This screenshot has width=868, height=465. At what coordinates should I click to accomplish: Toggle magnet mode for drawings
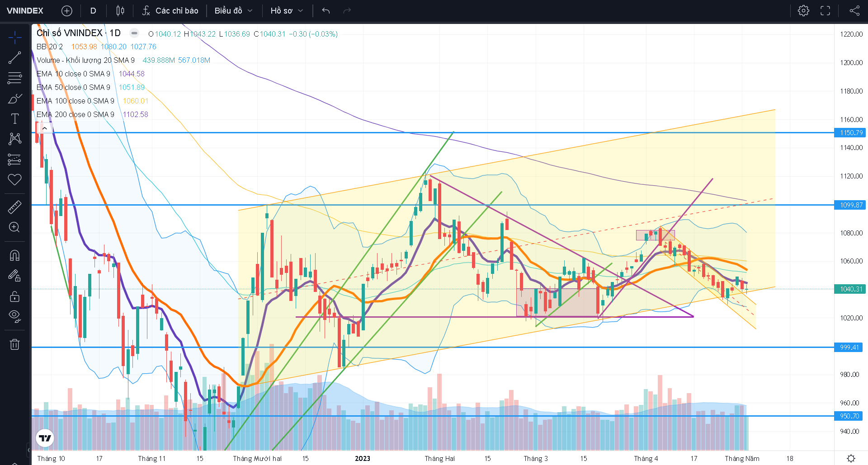[x=15, y=256]
